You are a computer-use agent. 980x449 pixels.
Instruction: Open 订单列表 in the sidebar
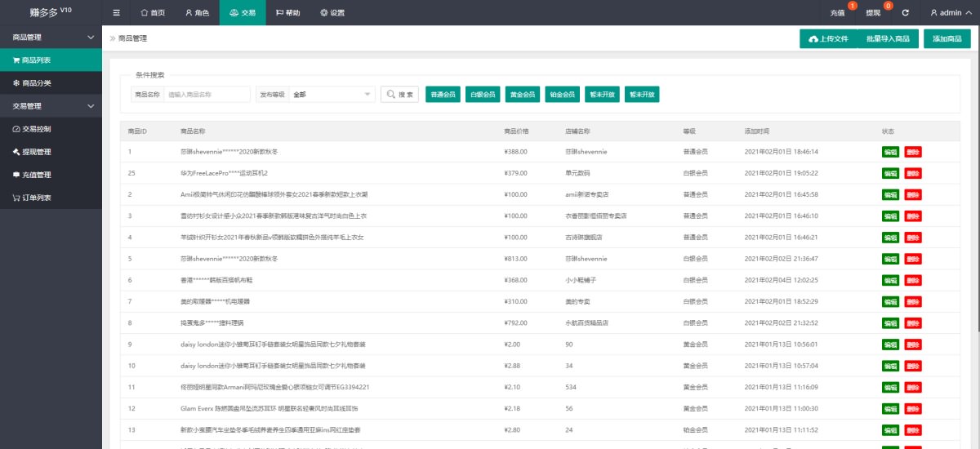(x=51, y=198)
